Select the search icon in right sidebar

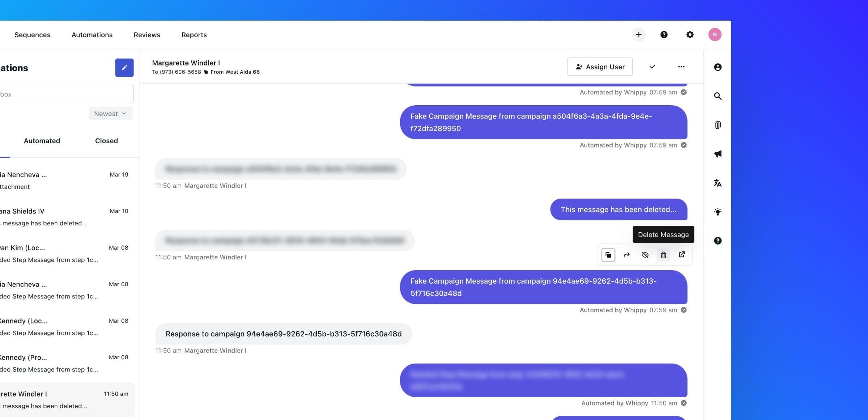tap(718, 96)
